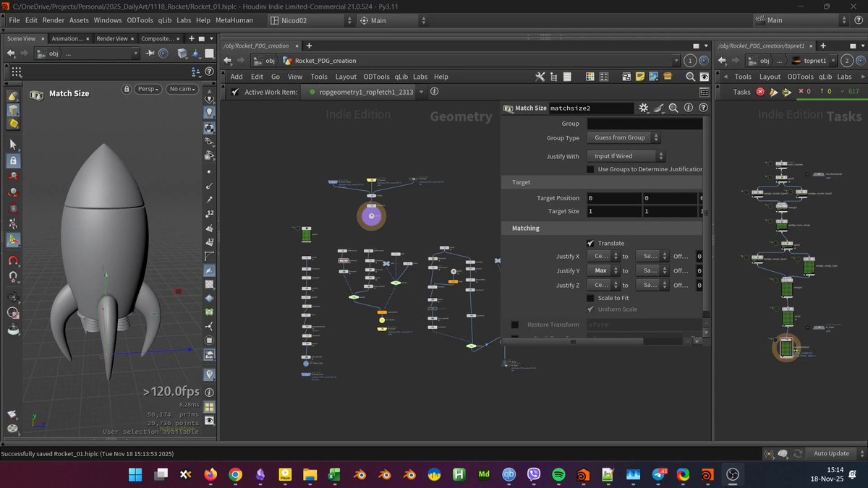The width and height of the screenshot is (868, 488).
Task: Click the viewport lock icon beside Persp
Action: [x=127, y=89]
